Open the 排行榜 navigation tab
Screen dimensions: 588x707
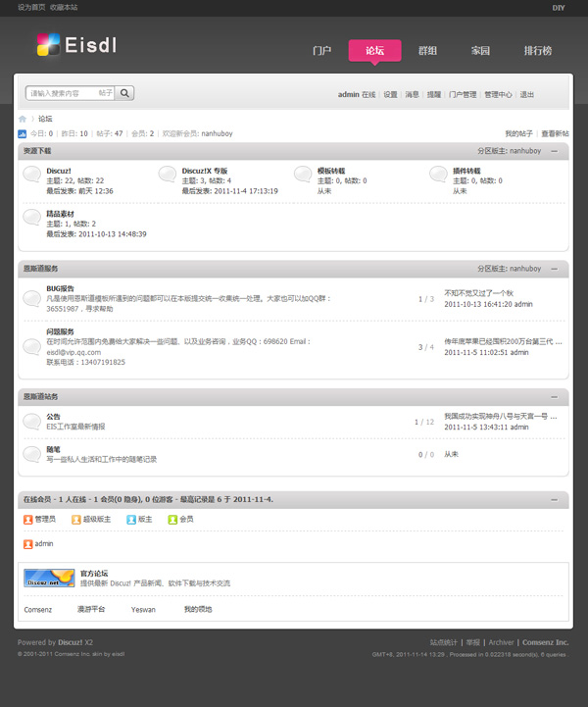click(x=538, y=51)
